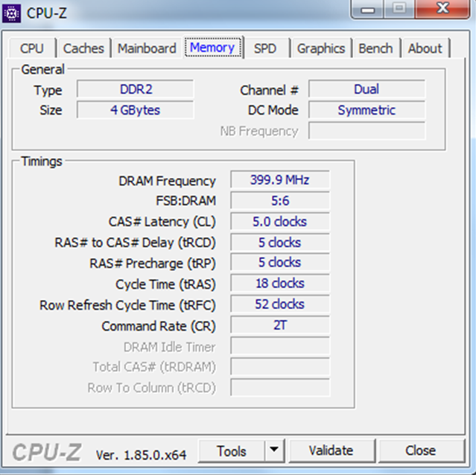Click the DDR2 memory type value
476x475 pixels.
pos(136,89)
